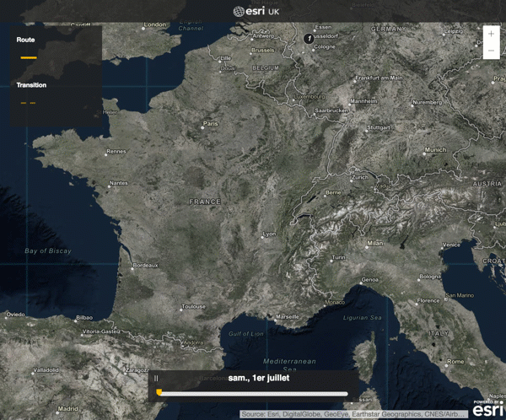Open the Esri UK logo link
The width and height of the screenshot is (506, 420).
256,12
